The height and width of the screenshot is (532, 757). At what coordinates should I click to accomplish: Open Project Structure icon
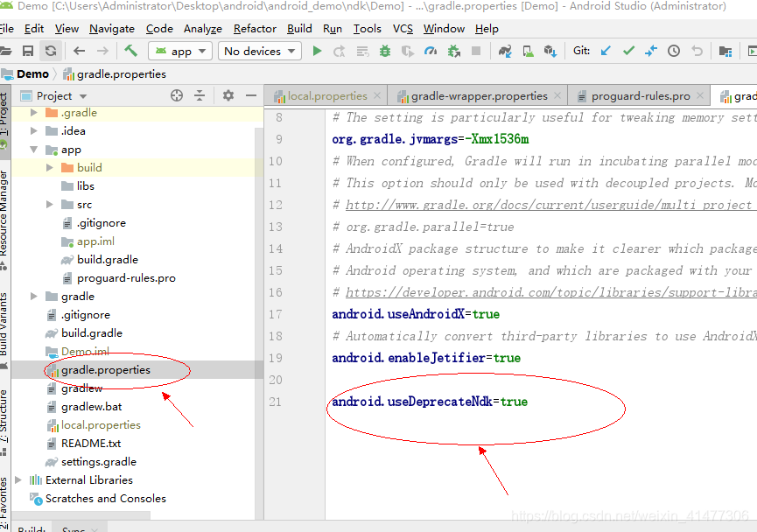coord(725,51)
